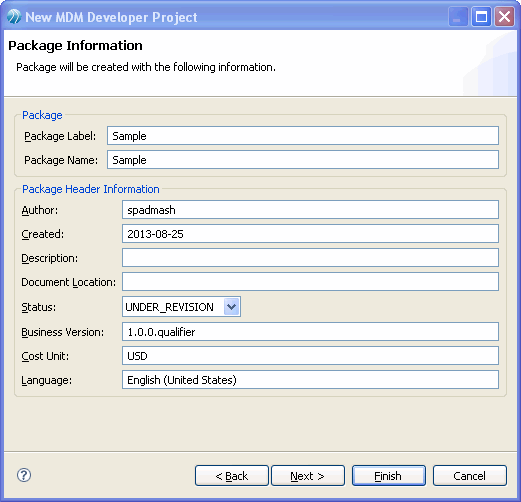Minimize the dialog window
Viewport: 521px width, 502px height.
pos(458,16)
